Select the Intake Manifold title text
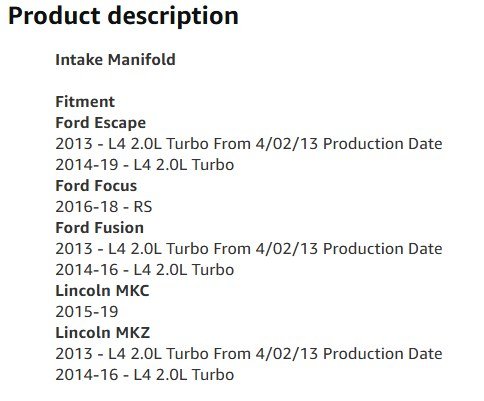 click(x=115, y=60)
